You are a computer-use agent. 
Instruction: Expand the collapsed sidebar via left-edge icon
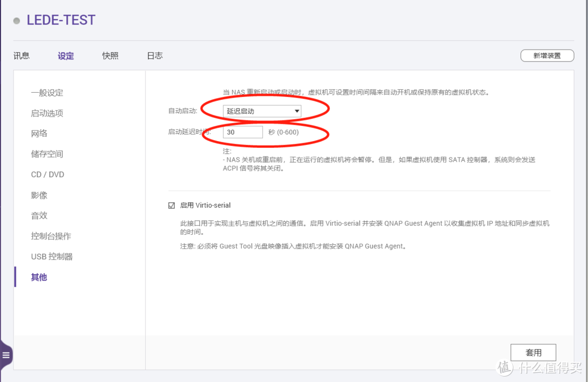click(x=7, y=354)
